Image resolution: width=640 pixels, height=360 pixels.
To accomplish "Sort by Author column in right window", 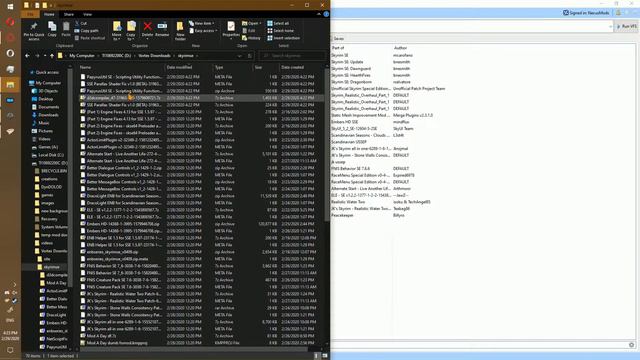I will click(x=400, y=48).
